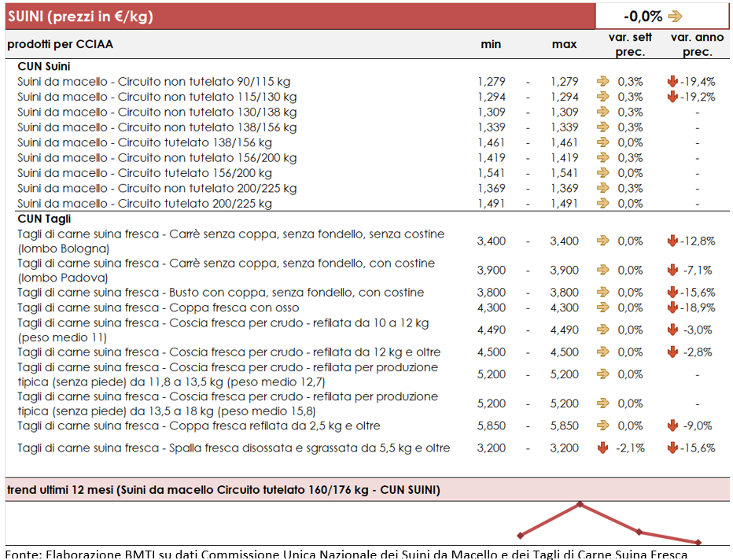
Task: Click the 'Fonte: Elaborazione BMTI' source note
Action: click(346, 554)
